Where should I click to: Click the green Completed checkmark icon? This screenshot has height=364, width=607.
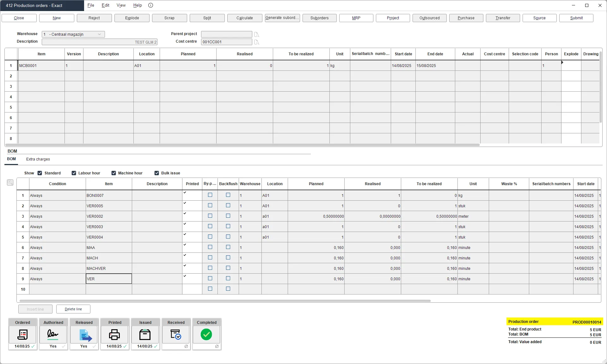point(206,335)
